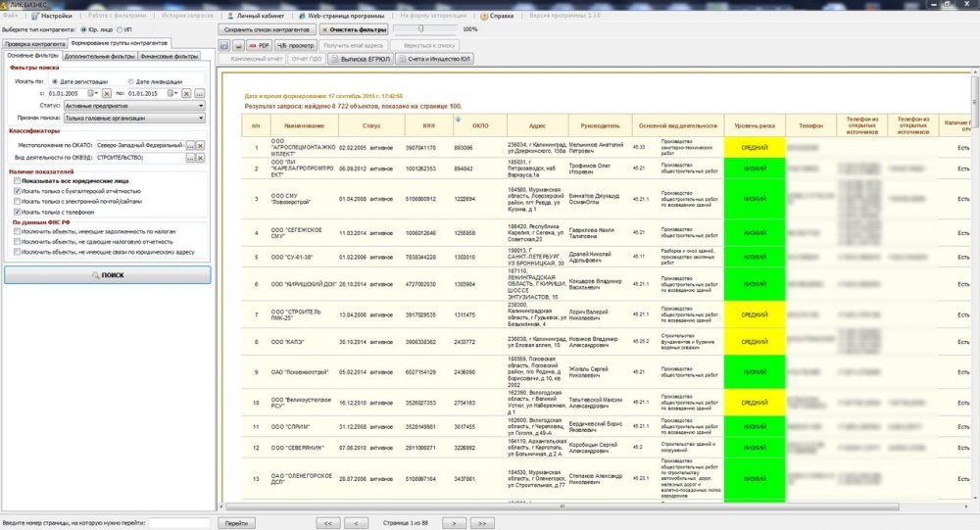The width and height of the screenshot is (980, 530).
Task: Click the Уровень риска column header
Action: [x=755, y=126]
